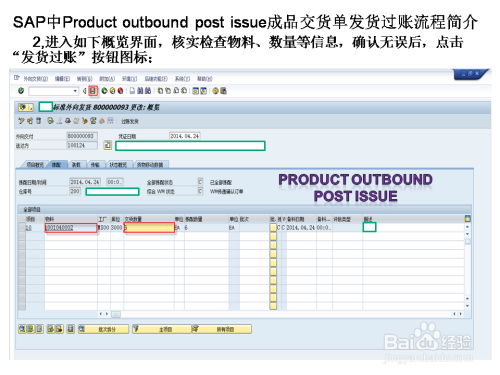The image size is (500, 375).
Task: Click the ship-to party field 100124
Action: [x=82, y=145]
